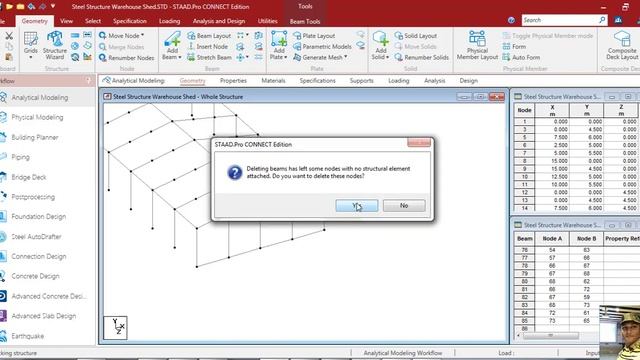
Task: Open Building Planner workflow
Action: pyautogui.click(x=35, y=137)
